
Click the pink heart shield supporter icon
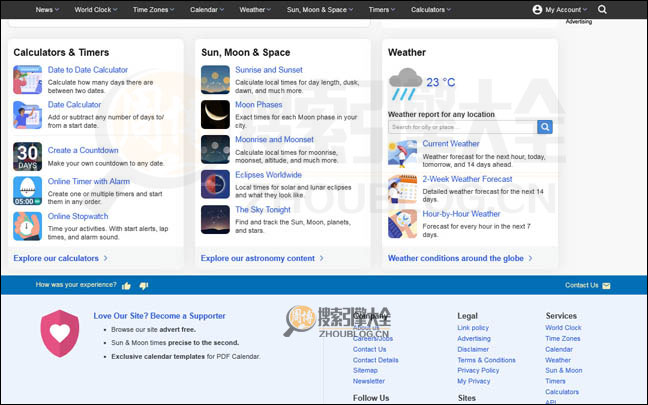click(x=60, y=334)
